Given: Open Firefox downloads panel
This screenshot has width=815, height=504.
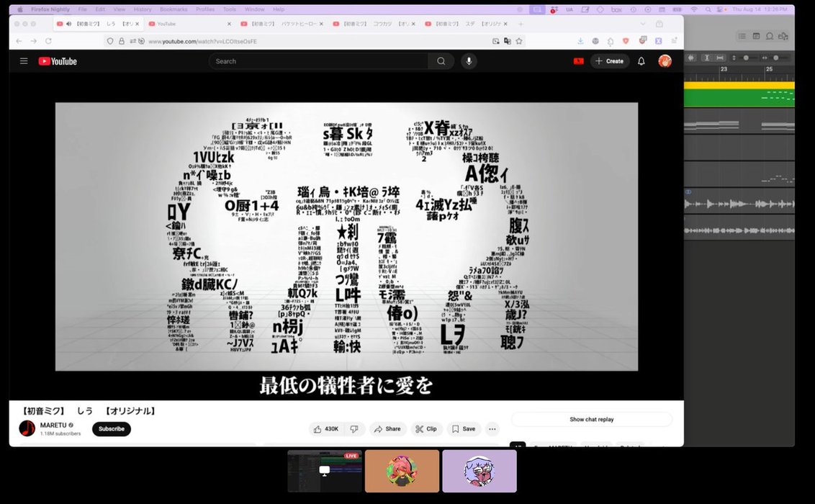Looking at the screenshot, I should tap(580, 41).
